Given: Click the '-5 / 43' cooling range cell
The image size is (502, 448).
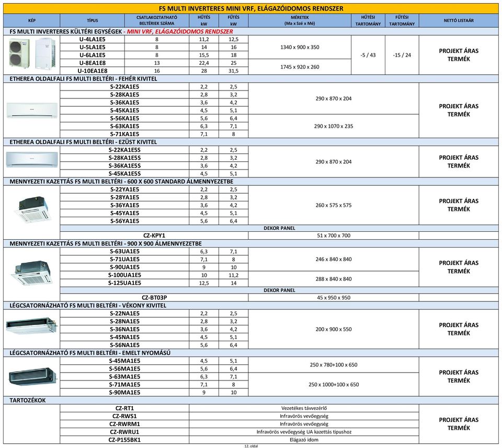Looking at the screenshot, I should point(368,55).
